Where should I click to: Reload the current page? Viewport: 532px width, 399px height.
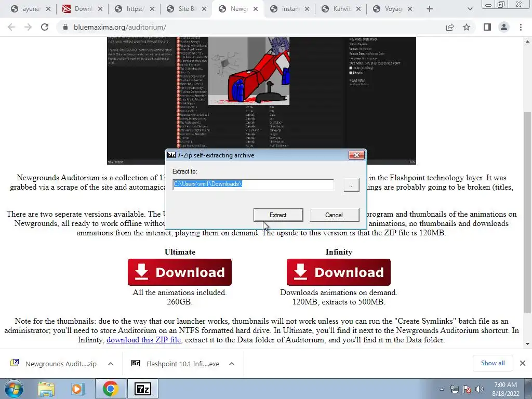pyautogui.click(x=45, y=27)
